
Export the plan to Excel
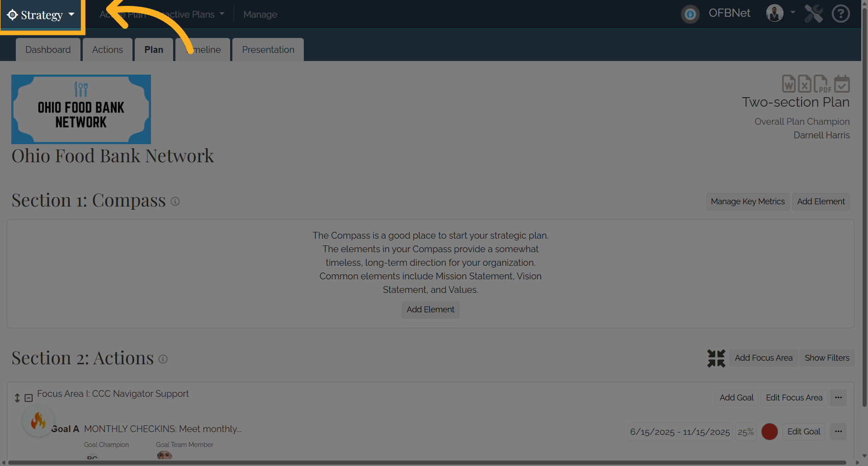804,84
